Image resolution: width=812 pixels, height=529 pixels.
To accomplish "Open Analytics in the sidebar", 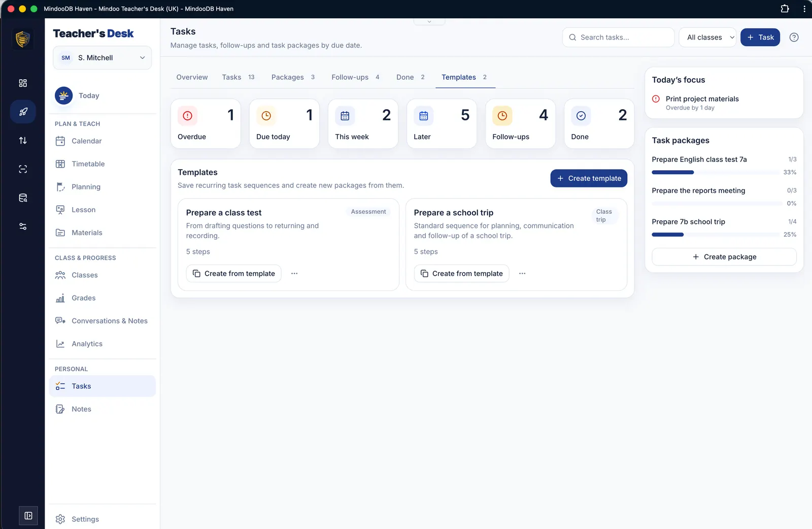I will [x=103, y=344].
